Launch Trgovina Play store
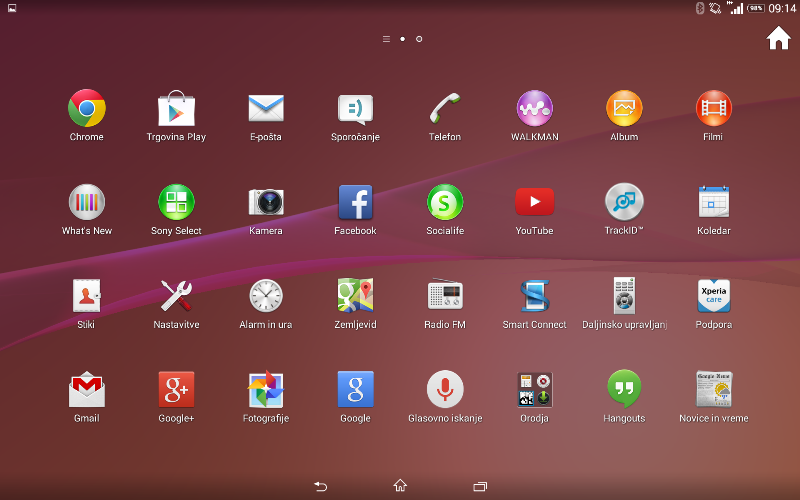This screenshot has width=800, height=500. coord(176,108)
